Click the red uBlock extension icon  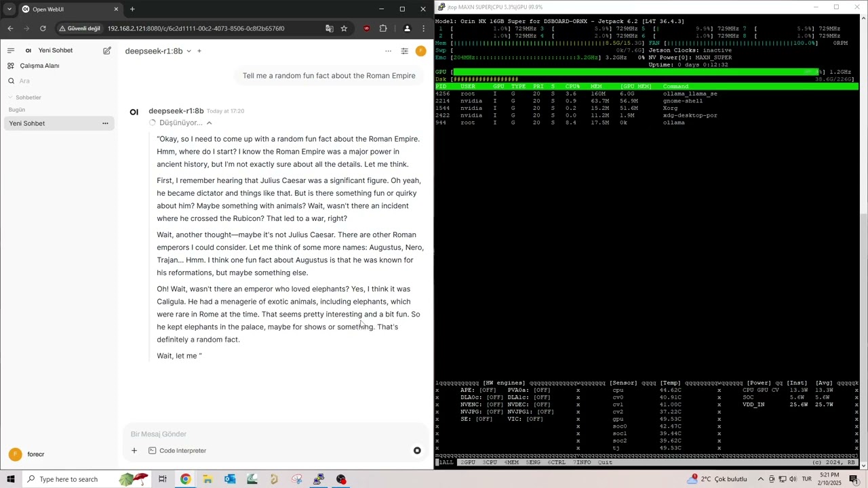[367, 28]
